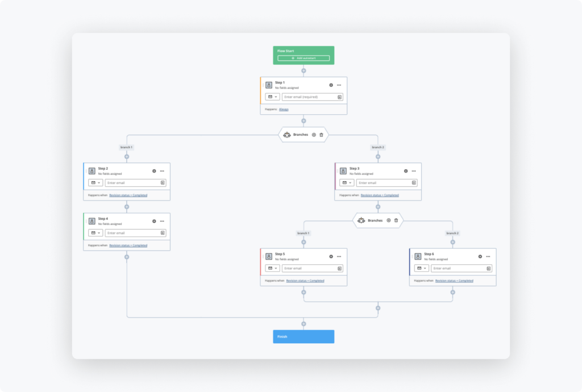
Task: Add a branch using the top Branches plus icon
Action: click(x=314, y=135)
